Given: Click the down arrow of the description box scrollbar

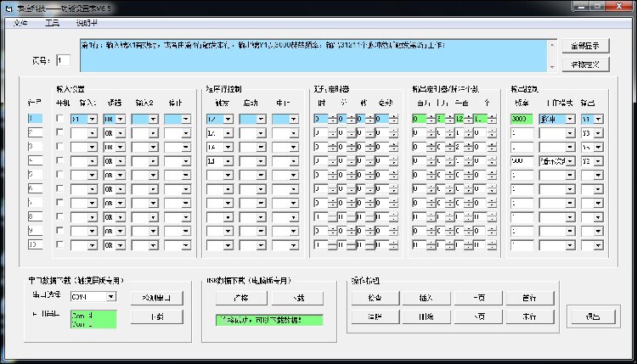Looking at the screenshot, I should click(552, 67).
